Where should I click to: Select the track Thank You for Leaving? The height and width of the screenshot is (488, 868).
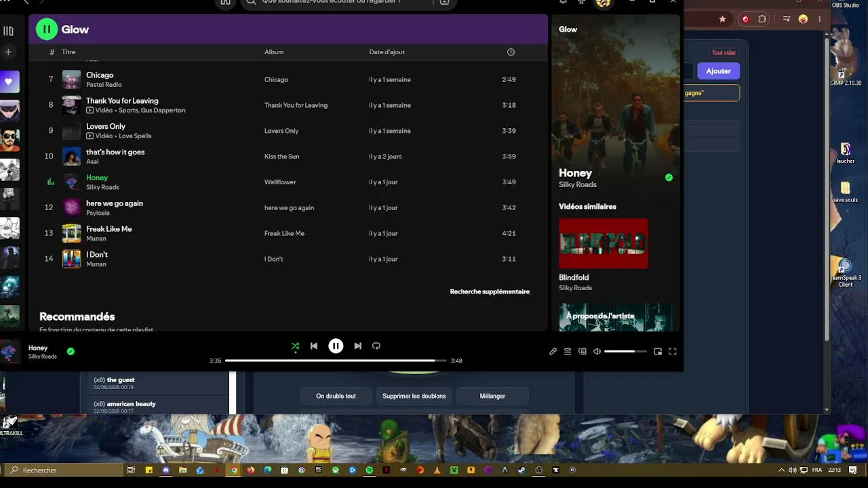click(288, 105)
